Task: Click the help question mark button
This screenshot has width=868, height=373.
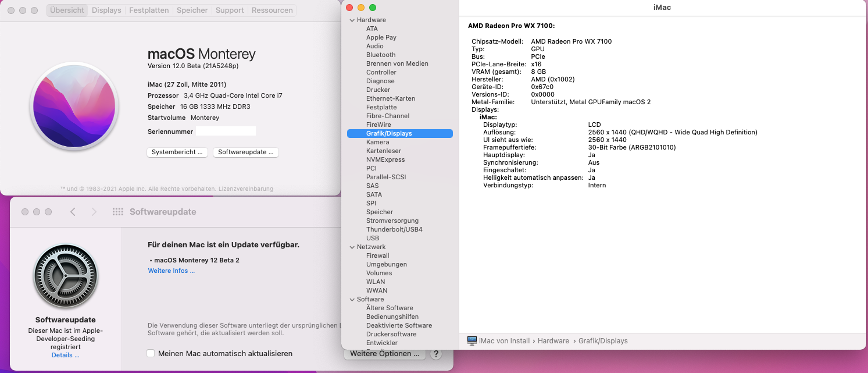Action: tap(436, 354)
